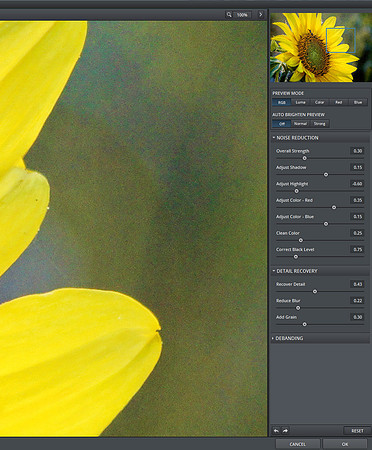The image size is (372, 450).
Task: Click the RESET button
Action: pyautogui.click(x=357, y=431)
